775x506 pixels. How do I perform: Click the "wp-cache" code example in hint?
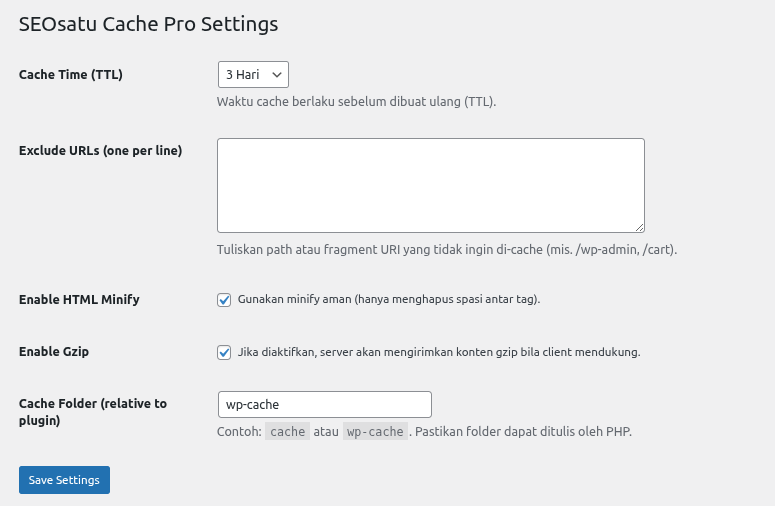coord(375,432)
